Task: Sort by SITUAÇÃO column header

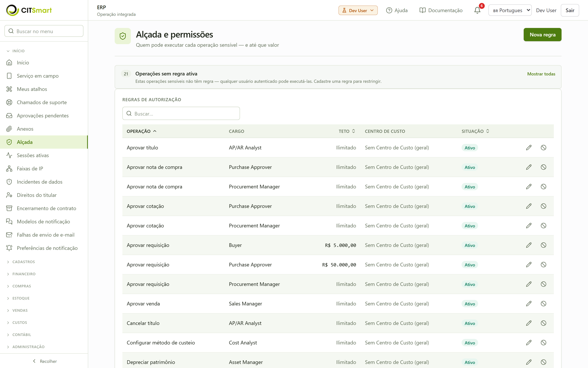Action: click(x=475, y=131)
